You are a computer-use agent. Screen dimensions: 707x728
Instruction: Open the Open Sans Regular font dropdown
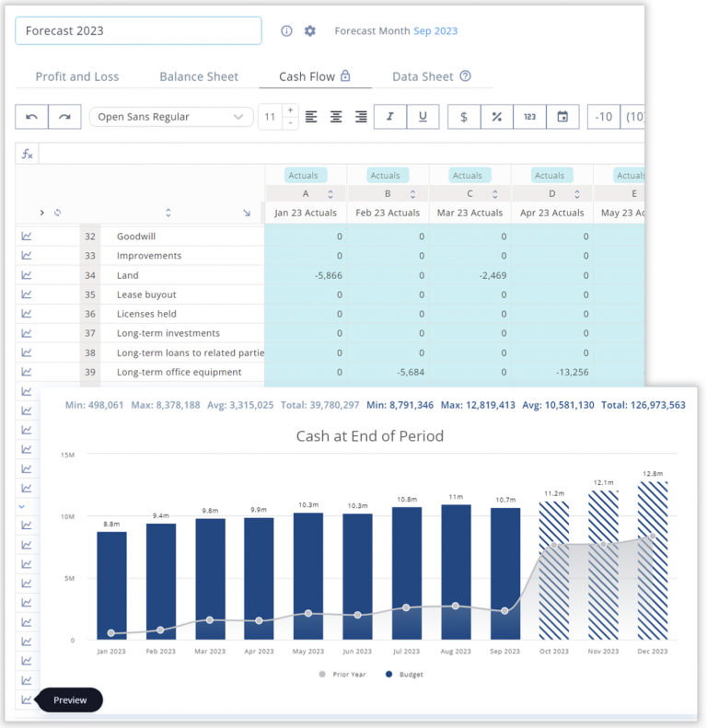coord(171,117)
